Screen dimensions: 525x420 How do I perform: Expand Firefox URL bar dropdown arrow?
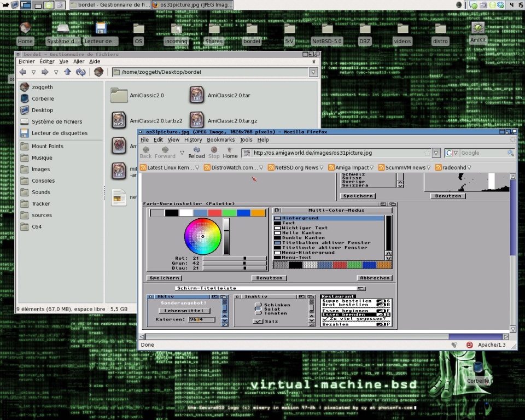coord(436,153)
